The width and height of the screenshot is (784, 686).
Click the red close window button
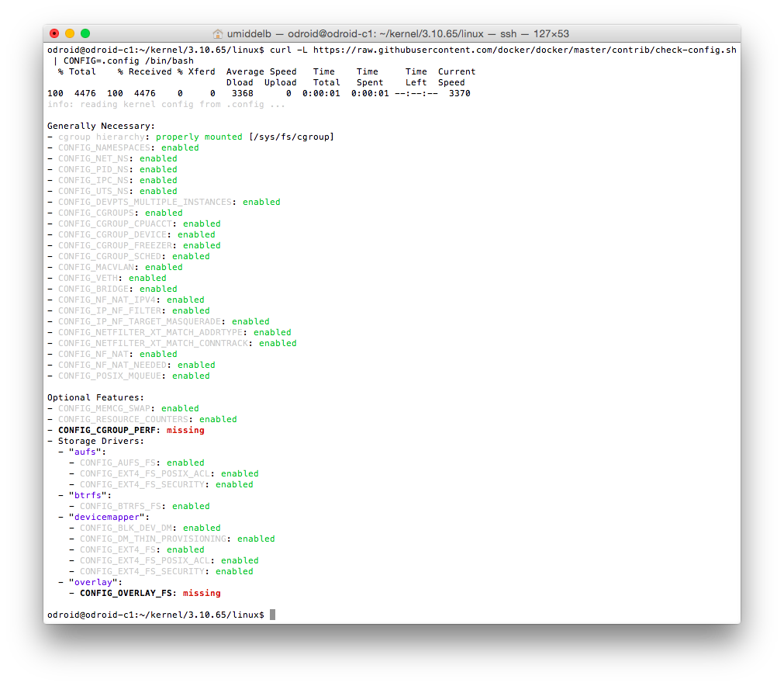click(x=54, y=33)
